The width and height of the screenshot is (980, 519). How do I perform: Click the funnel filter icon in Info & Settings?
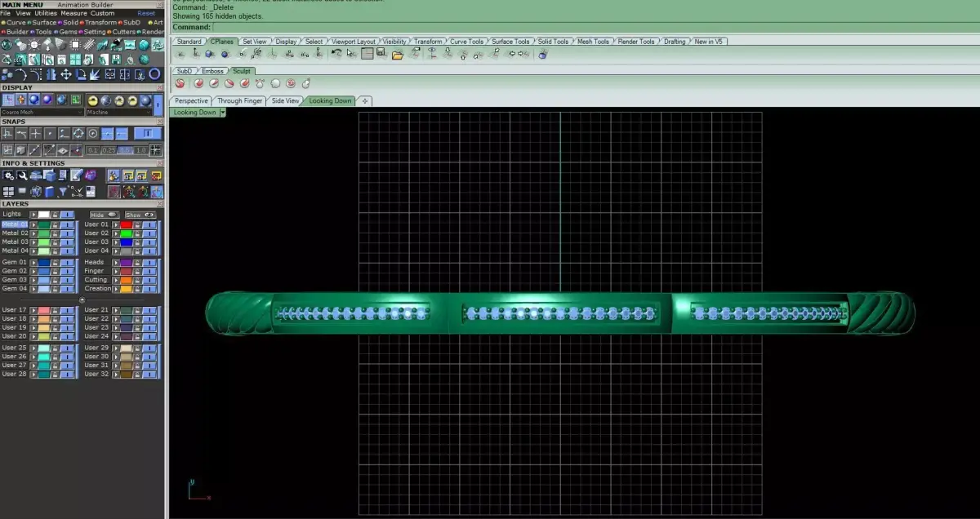click(63, 191)
